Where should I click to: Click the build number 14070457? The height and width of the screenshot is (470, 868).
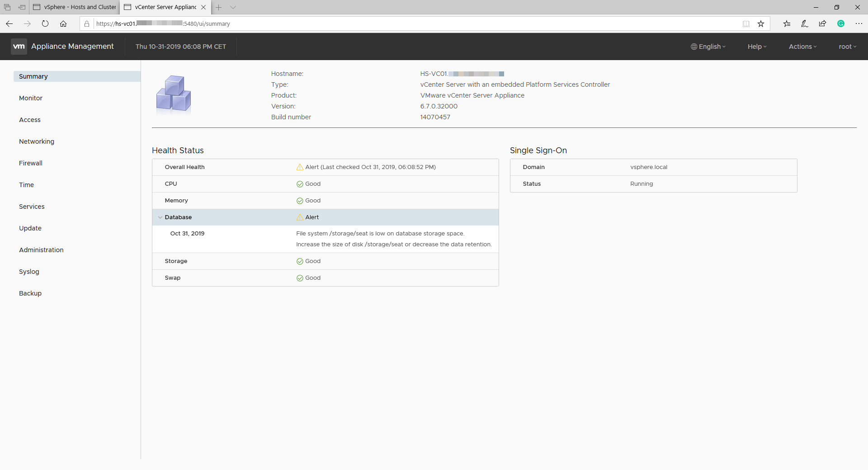435,117
